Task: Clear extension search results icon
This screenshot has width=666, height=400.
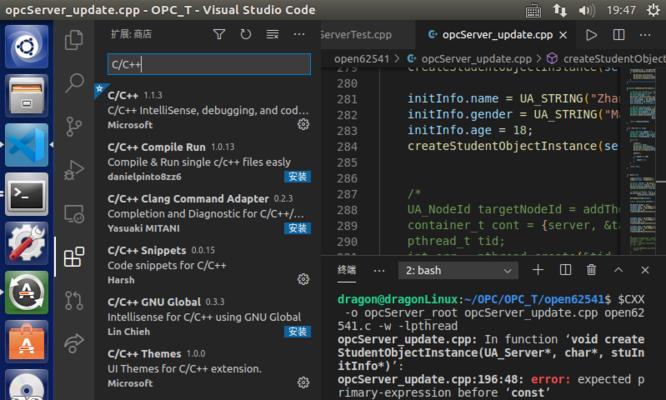Action: pos(272,34)
